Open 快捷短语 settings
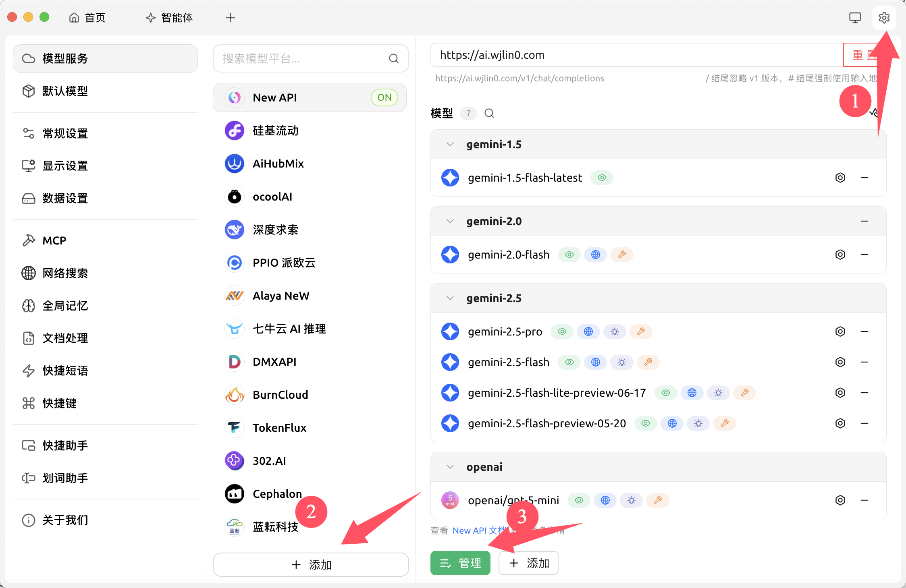This screenshot has height=588, width=906. pyautogui.click(x=105, y=371)
